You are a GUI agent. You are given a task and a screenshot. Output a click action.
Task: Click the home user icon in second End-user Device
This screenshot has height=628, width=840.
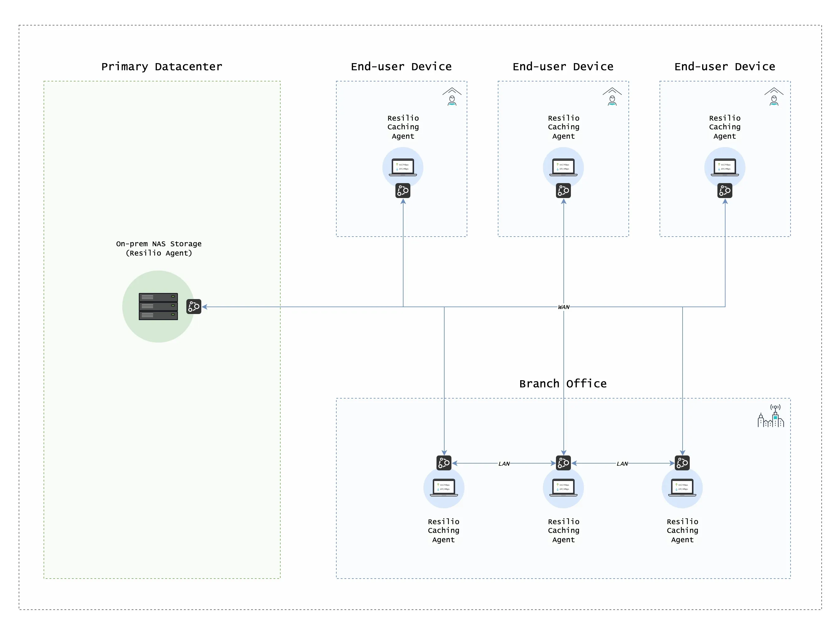612,96
